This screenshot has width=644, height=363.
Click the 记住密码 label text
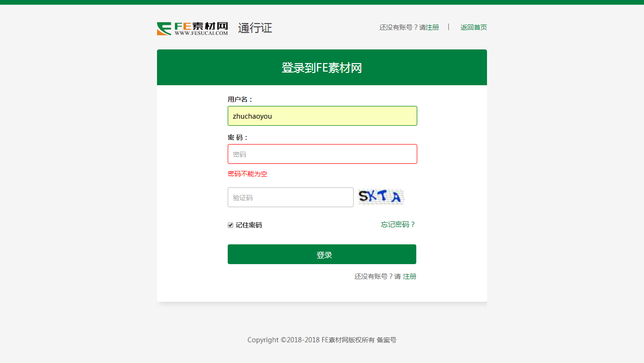(x=249, y=225)
